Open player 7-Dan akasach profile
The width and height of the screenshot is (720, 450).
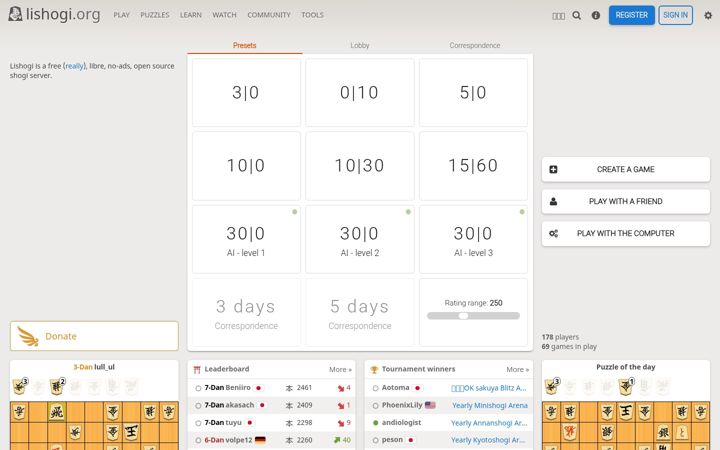tap(229, 405)
